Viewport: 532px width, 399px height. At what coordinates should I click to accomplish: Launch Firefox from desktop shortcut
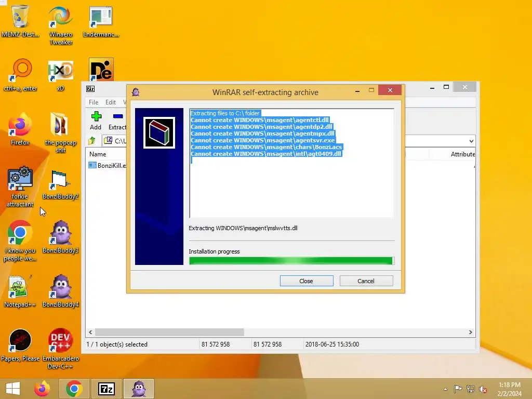pyautogui.click(x=20, y=129)
